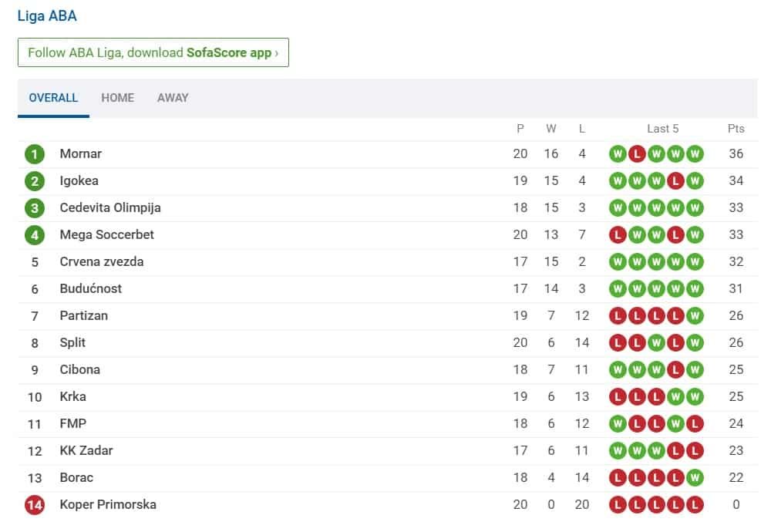Open the Crvena zvezda team link
The image size is (771, 532).
(102, 262)
